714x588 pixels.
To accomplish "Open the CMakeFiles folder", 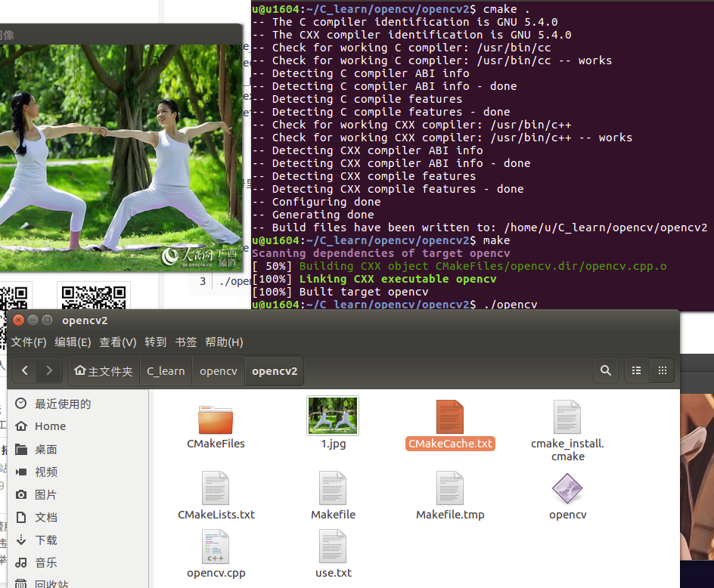I will point(216,419).
